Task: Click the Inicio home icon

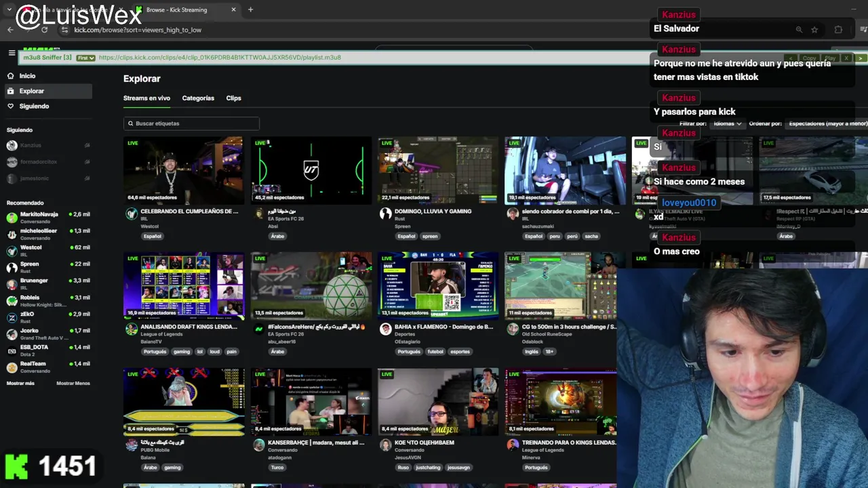Action: tap(11, 76)
